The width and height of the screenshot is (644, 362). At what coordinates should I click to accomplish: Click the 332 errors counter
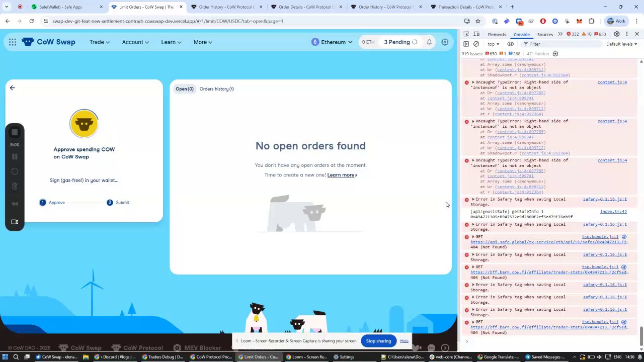tap(572, 34)
